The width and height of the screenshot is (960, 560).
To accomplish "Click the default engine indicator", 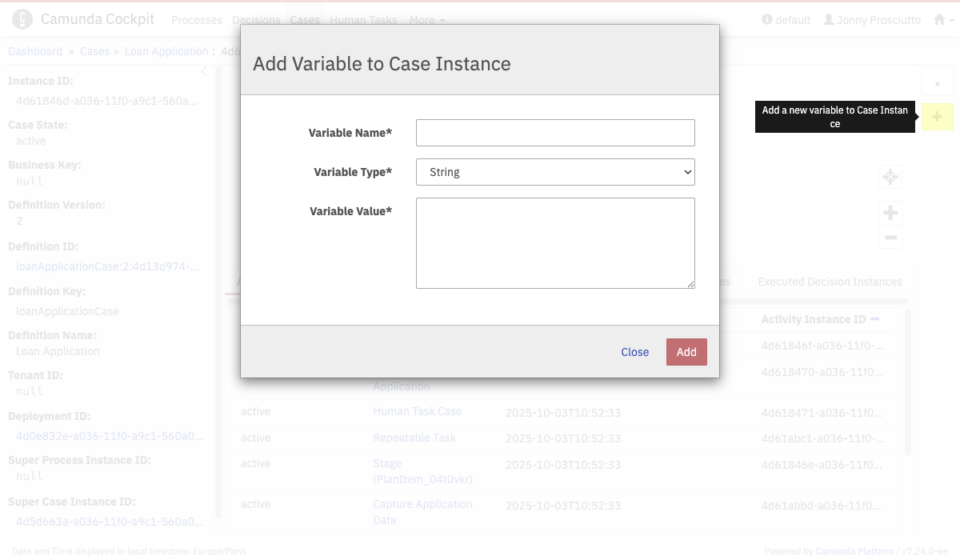I will pos(786,20).
